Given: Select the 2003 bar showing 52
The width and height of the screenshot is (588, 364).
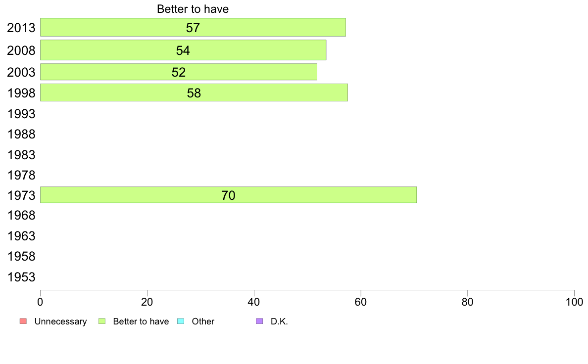Looking at the screenshot, I should click(179, 72).
